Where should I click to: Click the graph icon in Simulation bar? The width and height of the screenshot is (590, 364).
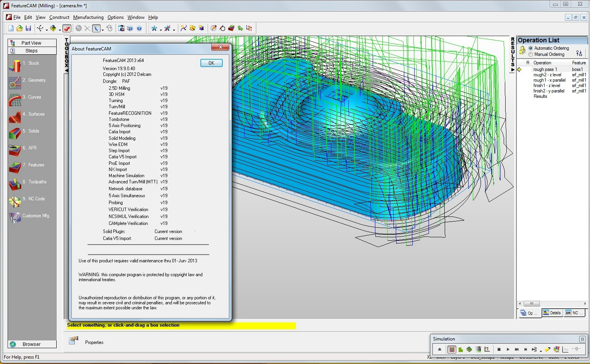click(565, 349)
